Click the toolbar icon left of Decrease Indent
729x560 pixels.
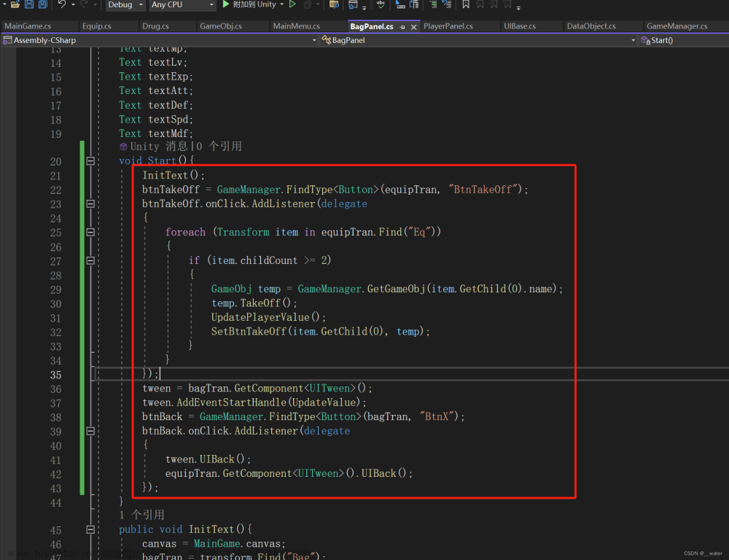pos(414,4)
